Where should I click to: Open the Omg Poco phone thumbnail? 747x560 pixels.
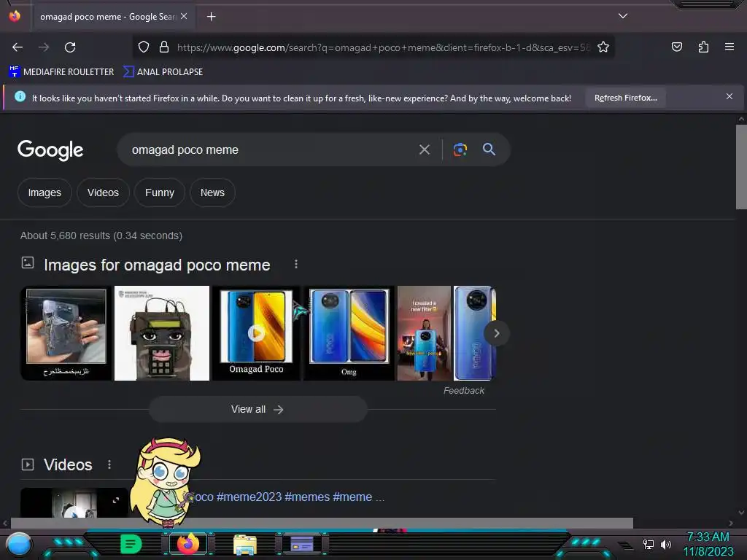point(349,332)
